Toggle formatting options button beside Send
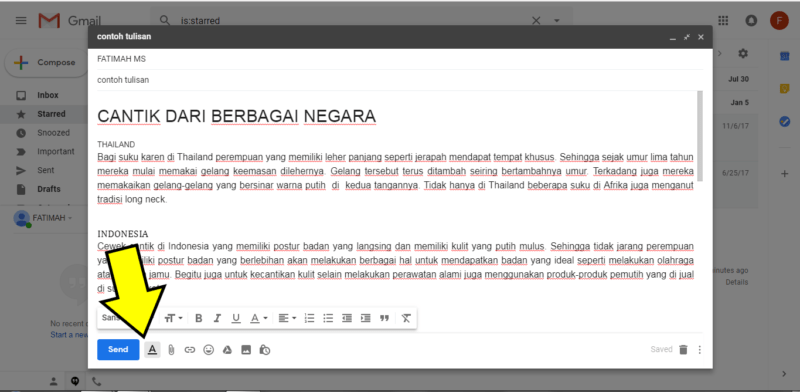The image size is (800, 392). pyautogui.click(x=152, y=350)
